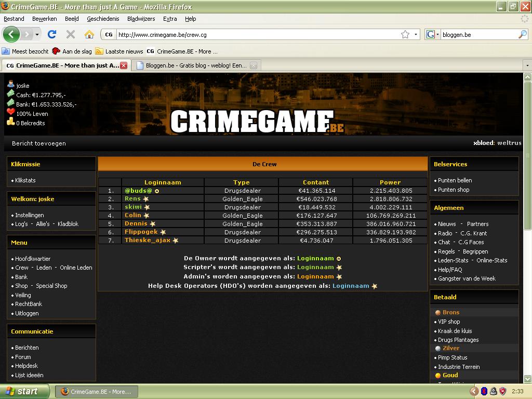Click the Bank money icon
532x399 pixels.
10,103
